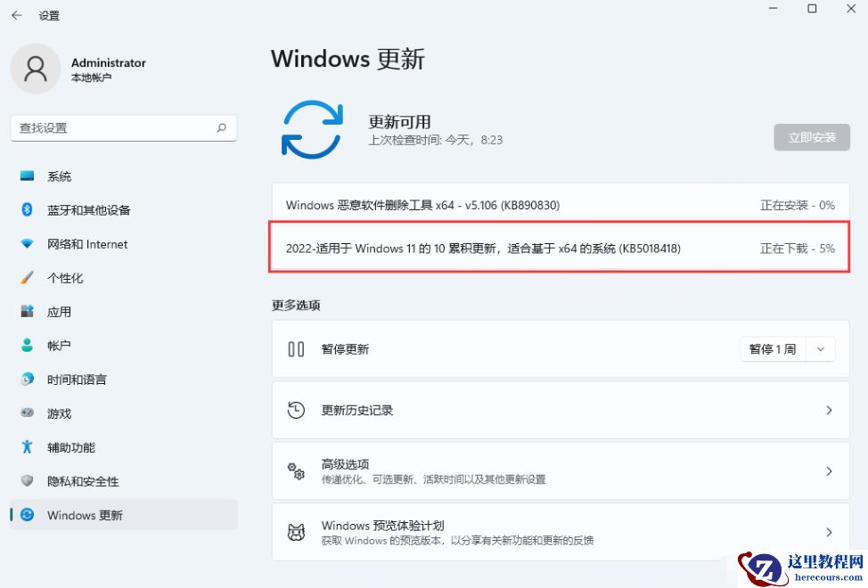The height and width of the screenshot is (588, 868).
Task: Select 蓝牙和其他设备 in sidebar
Action: 85,209
